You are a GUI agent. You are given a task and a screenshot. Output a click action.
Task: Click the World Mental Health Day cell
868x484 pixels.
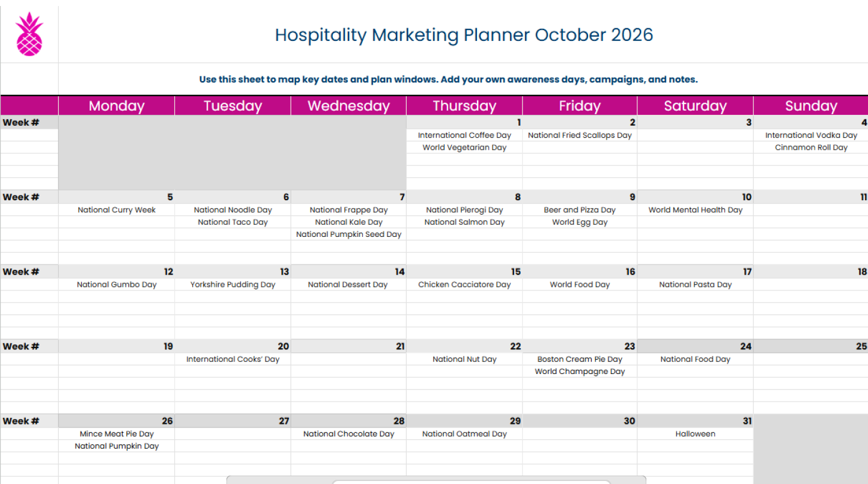(x=695, y=210)
